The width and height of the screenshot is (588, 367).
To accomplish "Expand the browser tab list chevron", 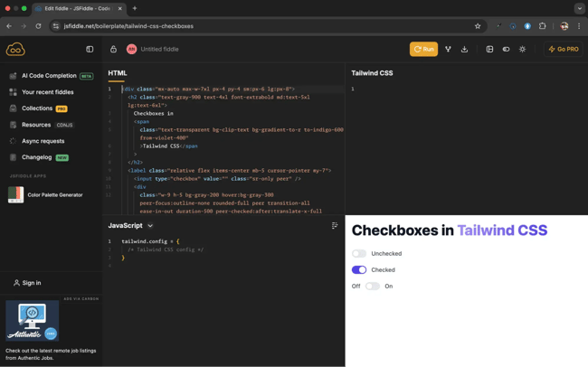I will click(579, 8).
